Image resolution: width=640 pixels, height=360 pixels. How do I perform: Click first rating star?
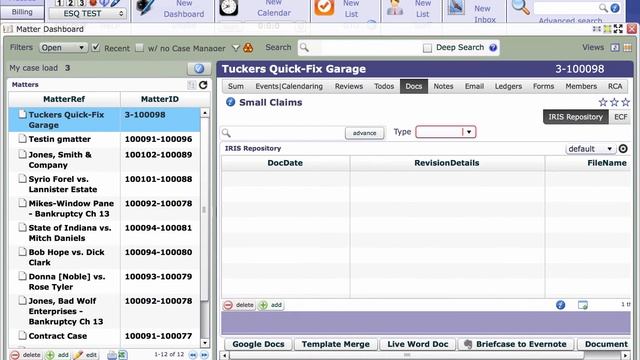pyautogui.click(x=603, y=102)
